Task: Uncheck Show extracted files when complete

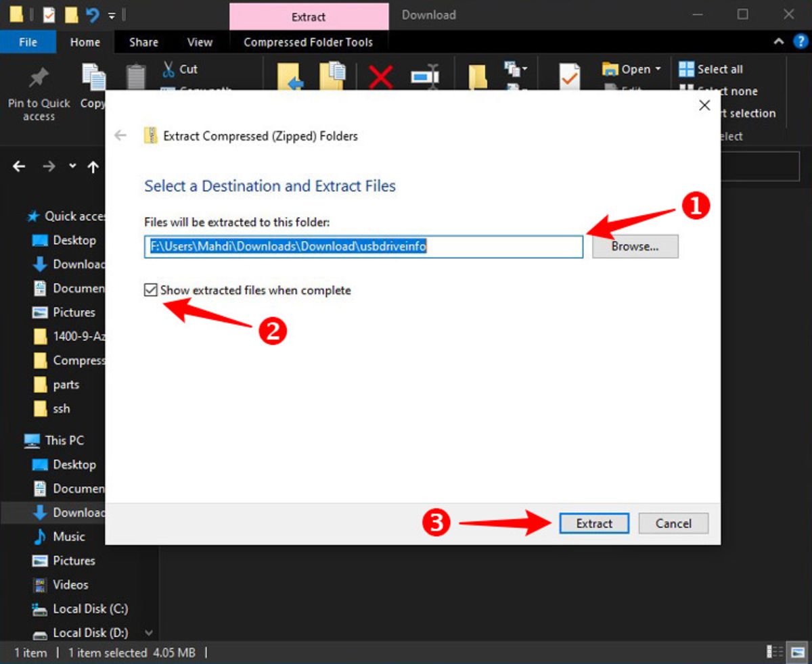Action: pyautogui.click(x=150, y=290)
